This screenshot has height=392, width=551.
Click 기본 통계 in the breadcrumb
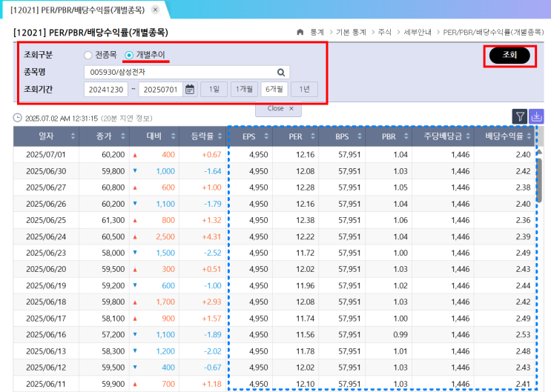[351, 33]
